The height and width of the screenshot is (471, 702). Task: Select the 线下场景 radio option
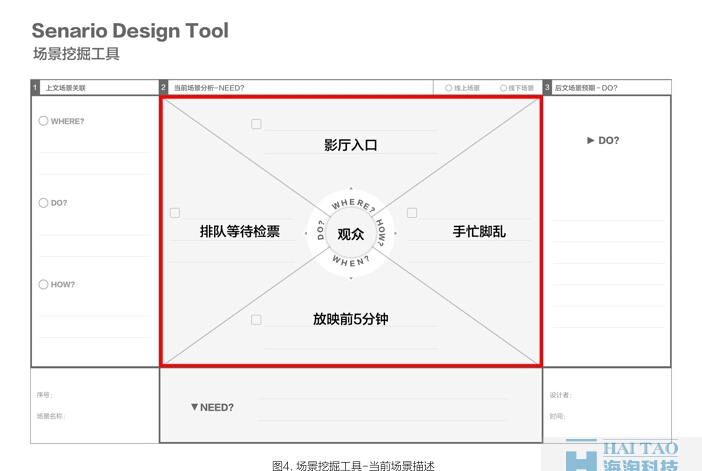(x=503, y=88)
